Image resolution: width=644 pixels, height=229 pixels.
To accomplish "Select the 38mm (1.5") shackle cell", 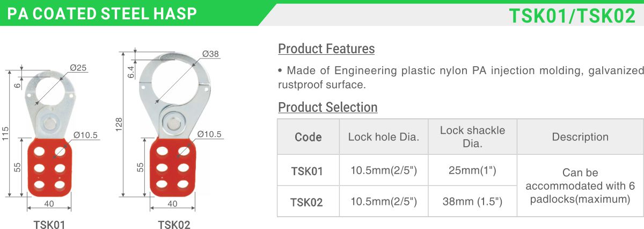I will 472,202.
